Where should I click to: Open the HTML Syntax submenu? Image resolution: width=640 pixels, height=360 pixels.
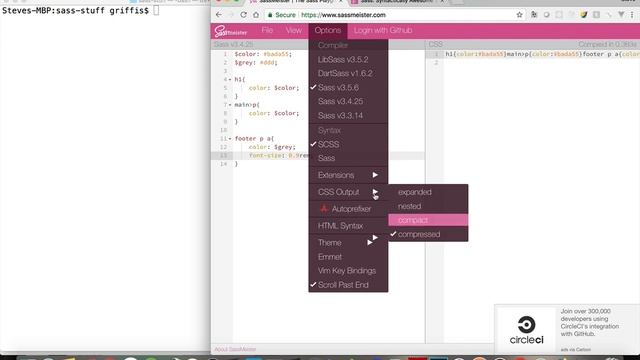tap(348, 226)
